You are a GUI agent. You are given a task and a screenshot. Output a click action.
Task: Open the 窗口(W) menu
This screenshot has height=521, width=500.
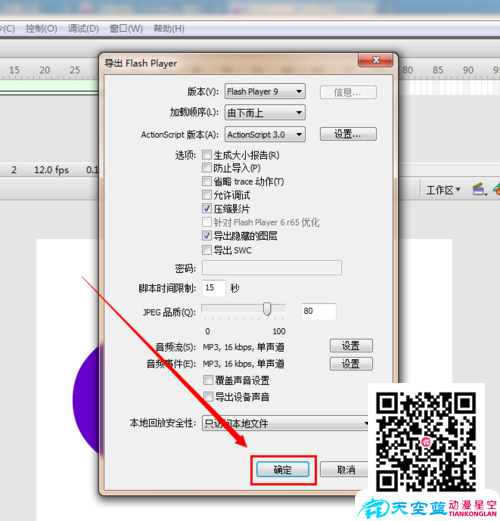126,29
